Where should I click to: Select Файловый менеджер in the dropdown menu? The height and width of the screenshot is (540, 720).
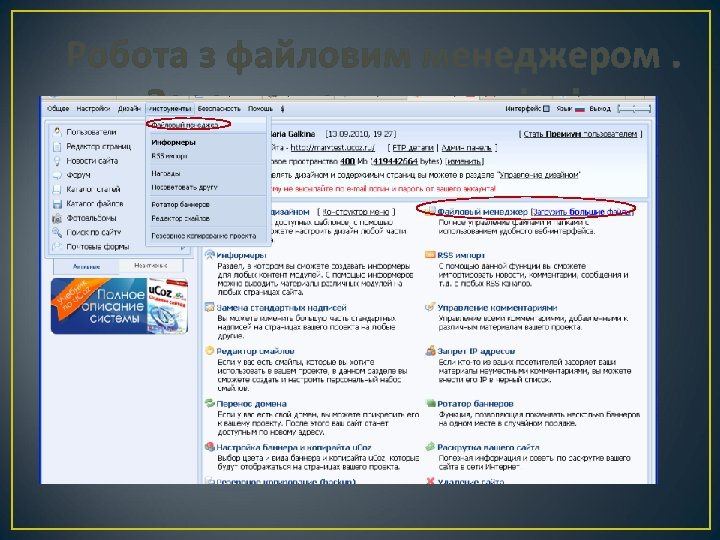tap(185, 125)
